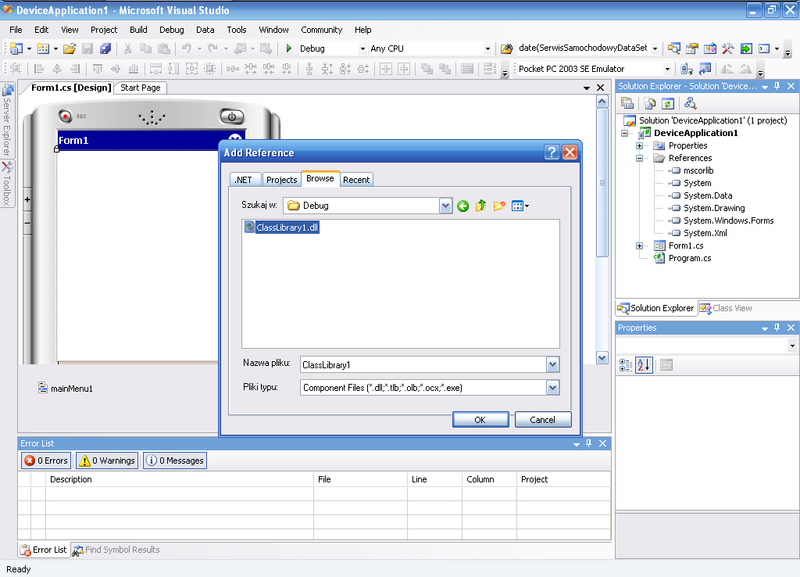The height and width of the screenshot is (577, 800).
Task: Switch to the .NET tab
Action: tap(243, 180)
